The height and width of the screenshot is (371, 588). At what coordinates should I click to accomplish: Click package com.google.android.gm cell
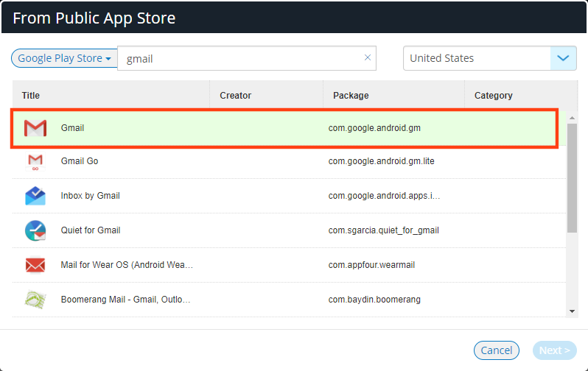pyautogui.click(x=374, y=128)
